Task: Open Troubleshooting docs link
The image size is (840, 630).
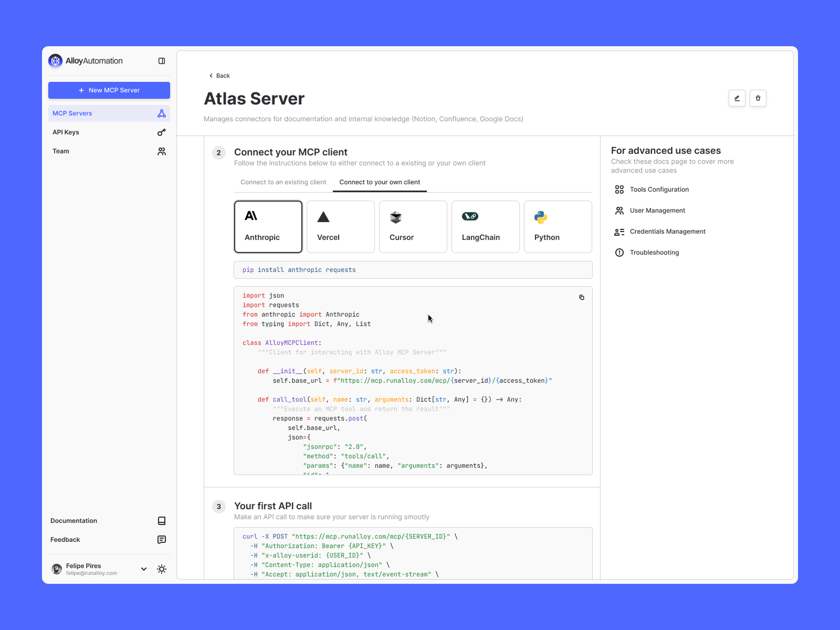Action: point(655,253)
